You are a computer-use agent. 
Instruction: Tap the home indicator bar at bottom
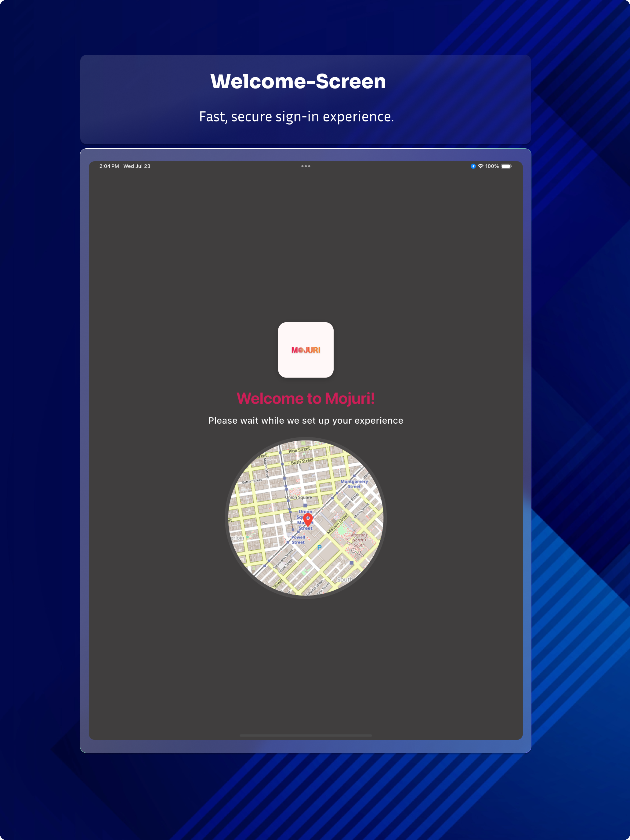click(306, 736)
